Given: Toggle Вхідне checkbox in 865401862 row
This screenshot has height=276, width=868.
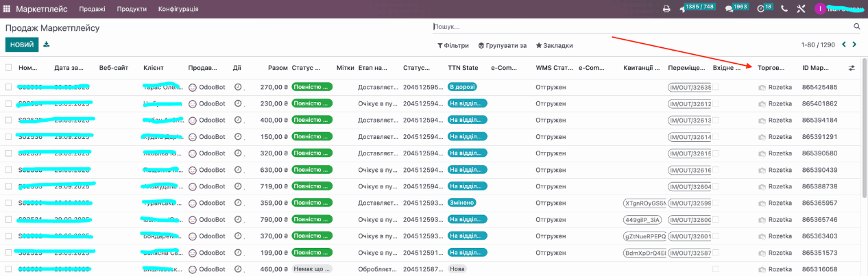Looking at the screenshot, I should click(x=716, y=103).
